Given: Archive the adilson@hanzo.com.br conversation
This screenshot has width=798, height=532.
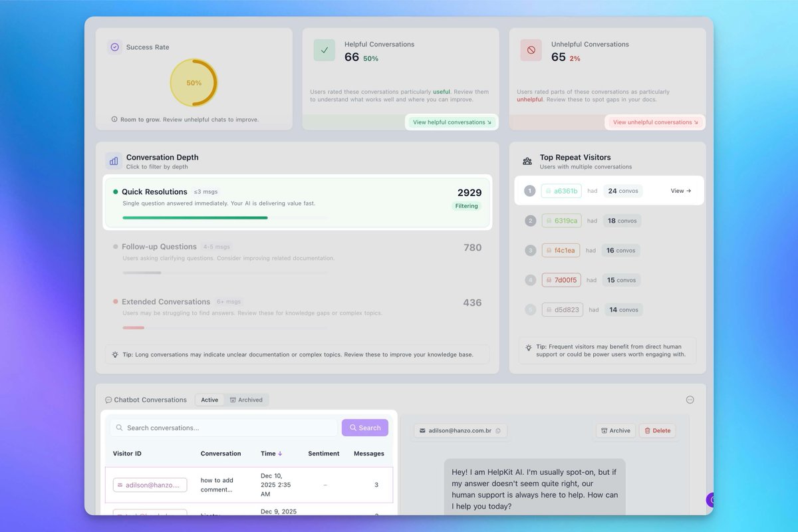Looking at the screenshot, I should (615, 430).
